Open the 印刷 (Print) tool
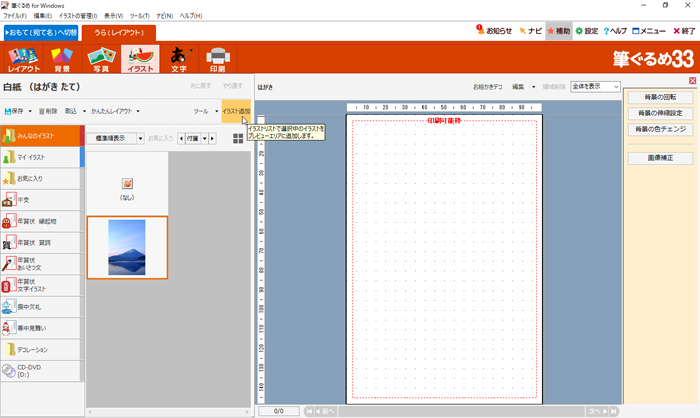The height and width of the screenshot is (418, 700). tap(218, 59)
